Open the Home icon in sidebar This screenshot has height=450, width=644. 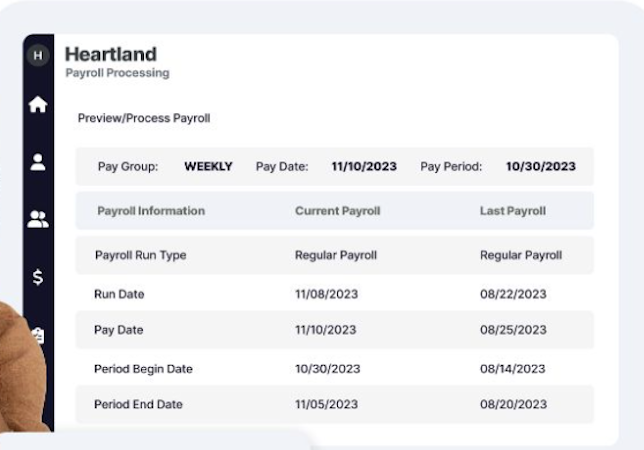(38, 104)
